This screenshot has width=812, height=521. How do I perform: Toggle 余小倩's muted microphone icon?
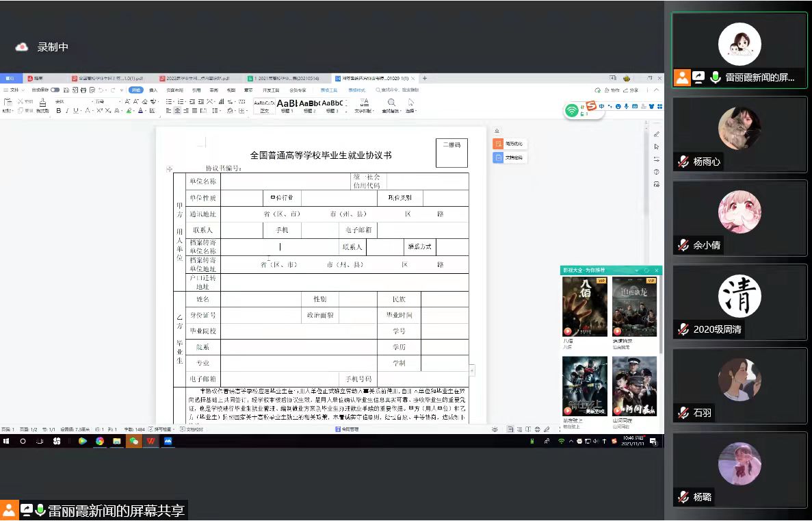coord(683,244)
